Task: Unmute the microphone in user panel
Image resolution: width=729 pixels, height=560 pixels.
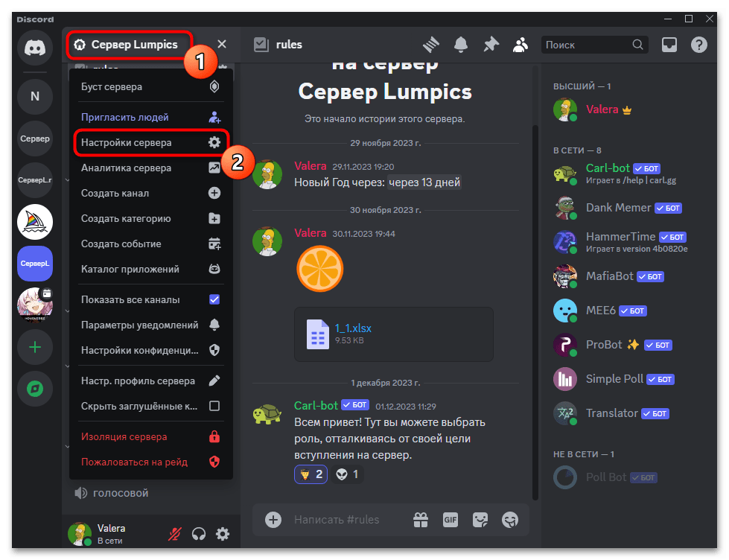Action: point(175,534)
